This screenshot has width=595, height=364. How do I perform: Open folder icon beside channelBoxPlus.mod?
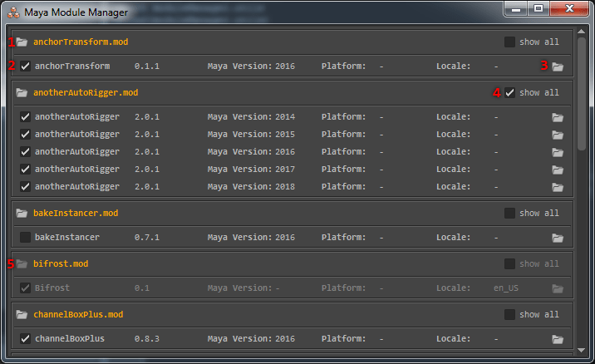click(22, 315)
